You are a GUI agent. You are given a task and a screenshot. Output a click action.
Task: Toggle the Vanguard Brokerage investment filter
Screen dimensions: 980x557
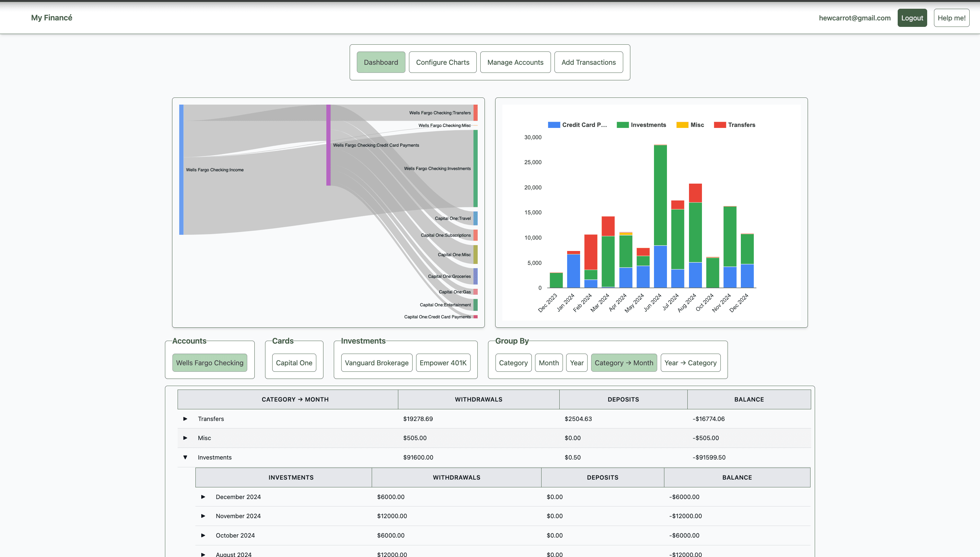point(377,363)
